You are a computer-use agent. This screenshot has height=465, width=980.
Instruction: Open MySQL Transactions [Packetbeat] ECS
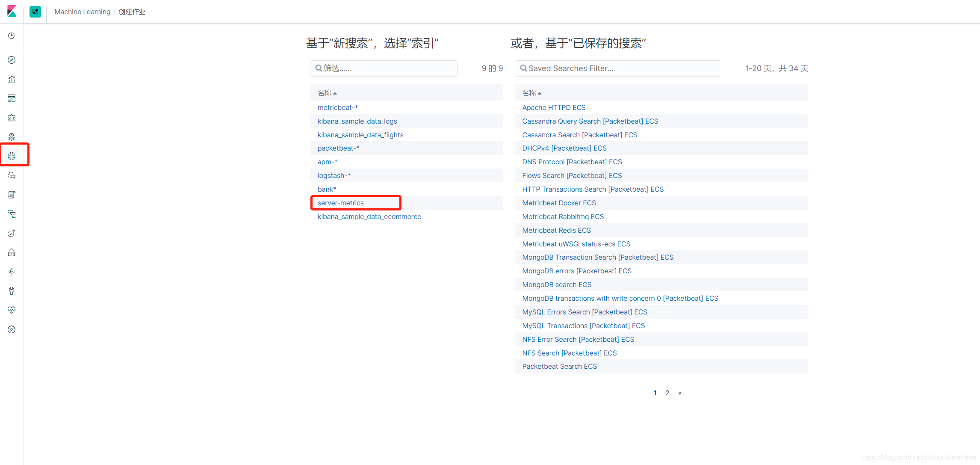click(584, 326)
